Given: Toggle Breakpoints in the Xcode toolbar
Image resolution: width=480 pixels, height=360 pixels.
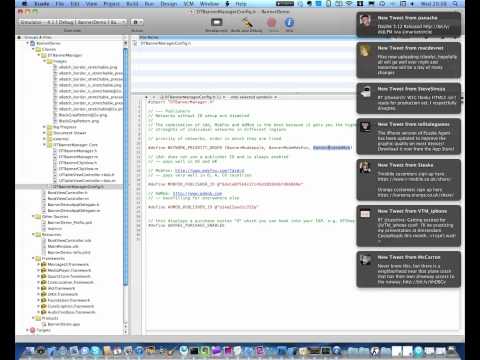Looking at the screenshot, I should pyautogui.click(x=217, y=22).
